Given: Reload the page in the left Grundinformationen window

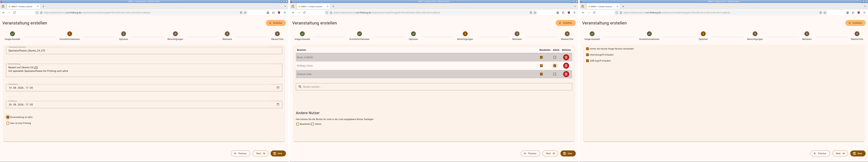Looking at the screenshot, I should coord(14,12).
